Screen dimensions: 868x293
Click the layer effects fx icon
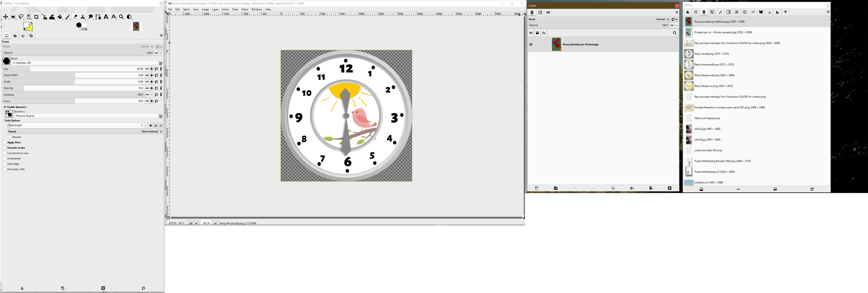pos(544,33)
